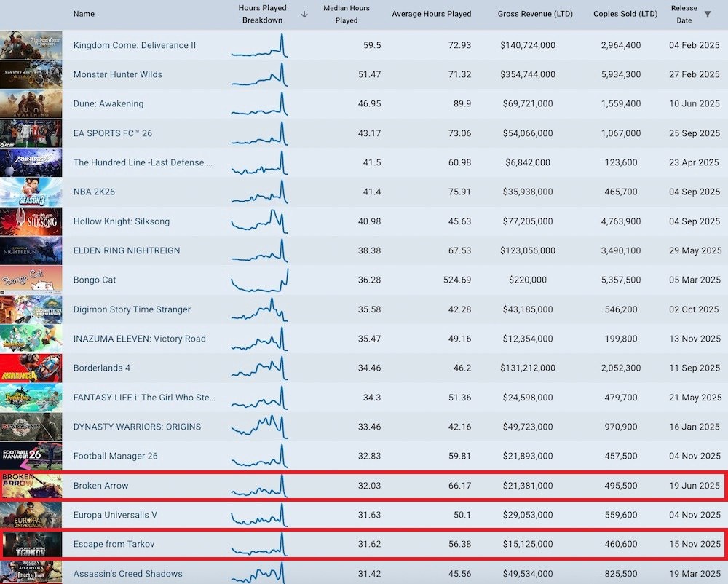Viewport: 728px width, 584px height.
Task: Click the Name column header
Action: tap(84, 14)
